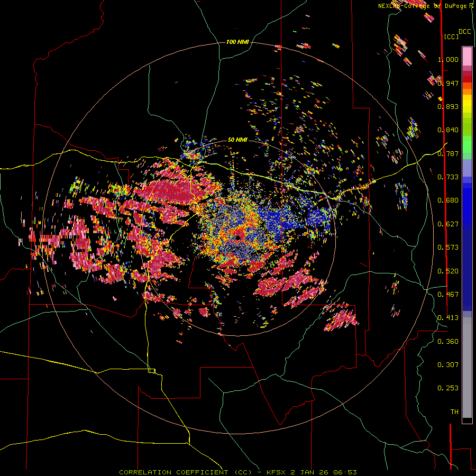Select the 1.000 scale value
Viewport: 476px width, 476px height.
point(448,59)
